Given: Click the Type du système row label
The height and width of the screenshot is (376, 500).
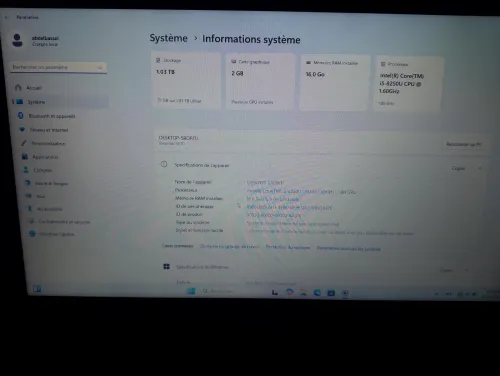Looking at the screenshot, I should coord(193,222).
